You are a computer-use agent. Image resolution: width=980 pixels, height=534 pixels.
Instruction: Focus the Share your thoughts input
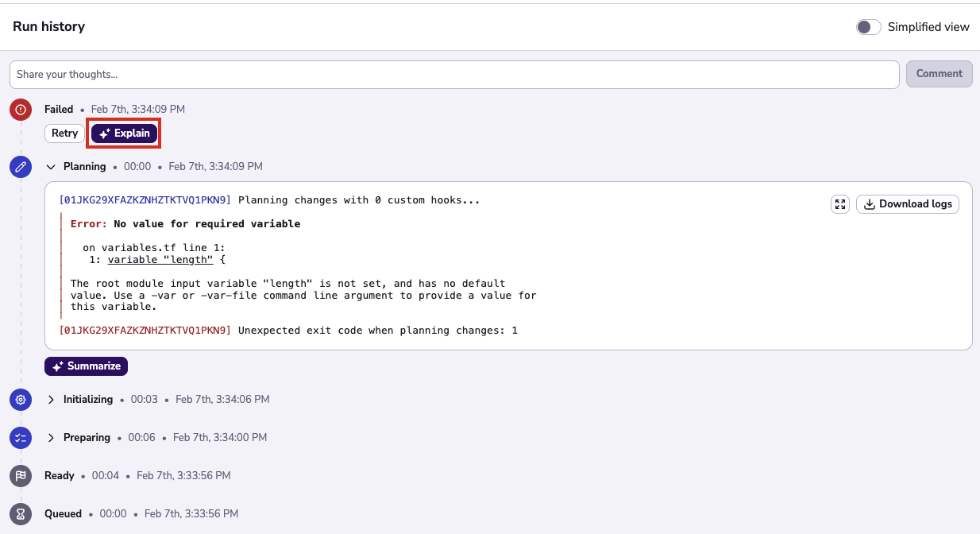[453, 75]
